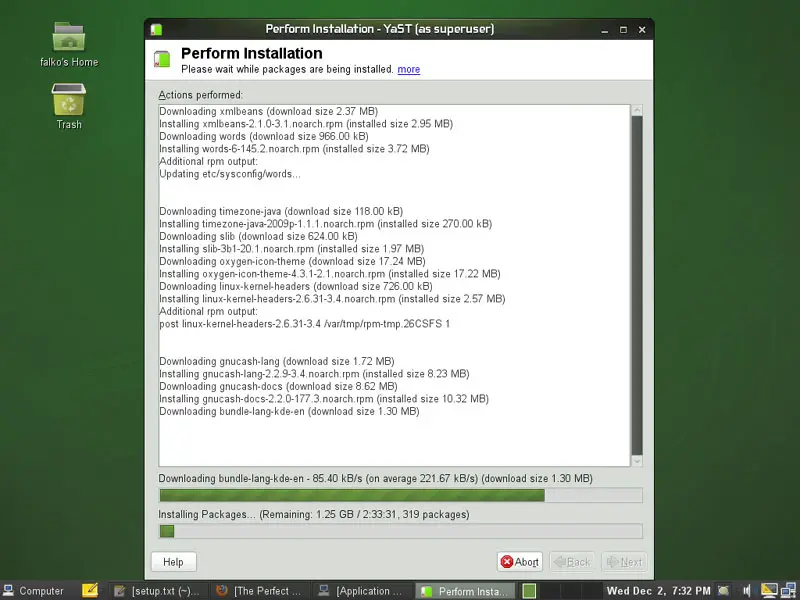Click the Installing Packages overall progress bar

pyautogui.click(x=401, y=531)
